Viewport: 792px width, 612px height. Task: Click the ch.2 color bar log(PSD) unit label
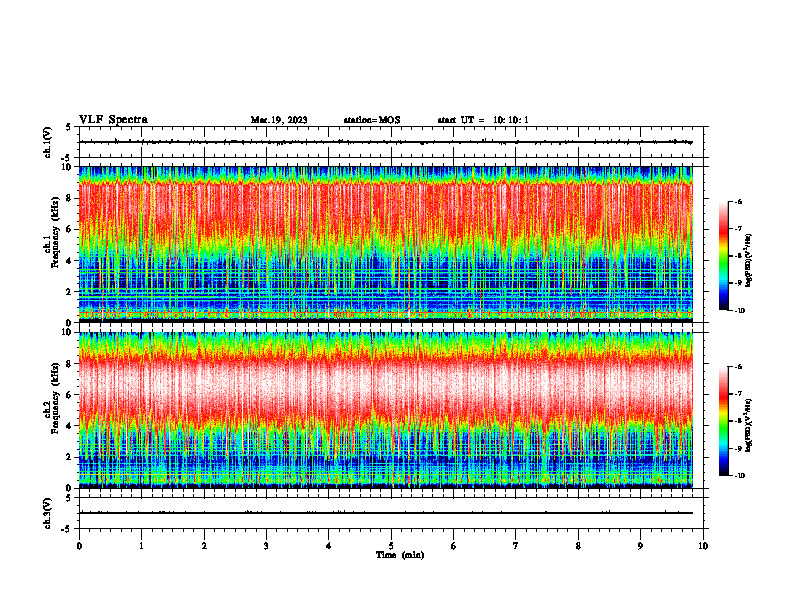[x=750, y=425]
